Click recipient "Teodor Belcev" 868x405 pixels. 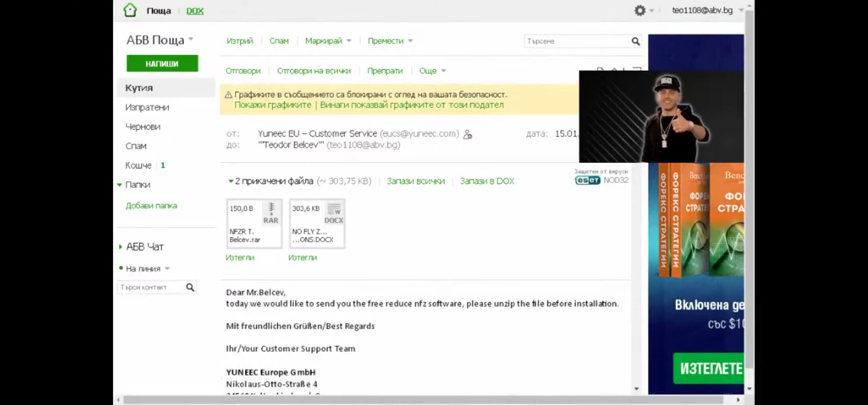(291, 145)
